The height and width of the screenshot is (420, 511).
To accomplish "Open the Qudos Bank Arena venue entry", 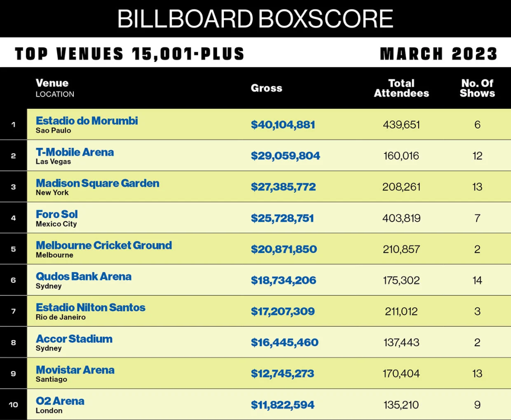I will pyautogui.click(x=84, y=277).
